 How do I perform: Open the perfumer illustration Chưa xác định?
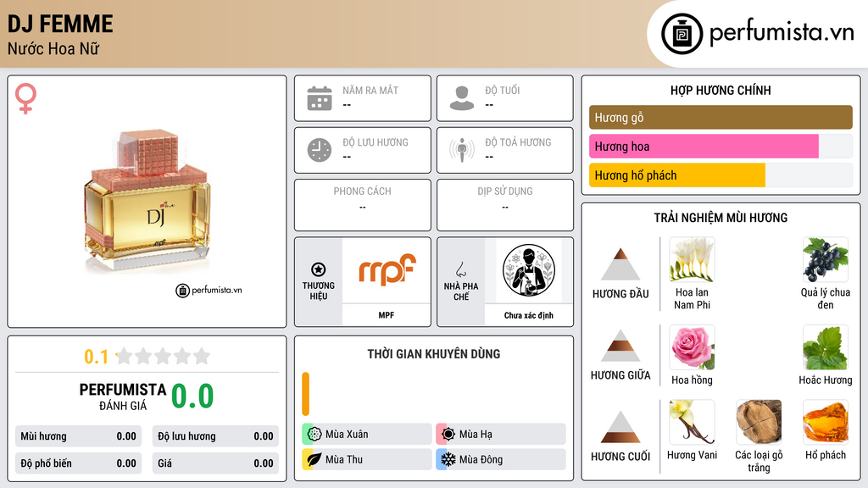tap(529, 270)
